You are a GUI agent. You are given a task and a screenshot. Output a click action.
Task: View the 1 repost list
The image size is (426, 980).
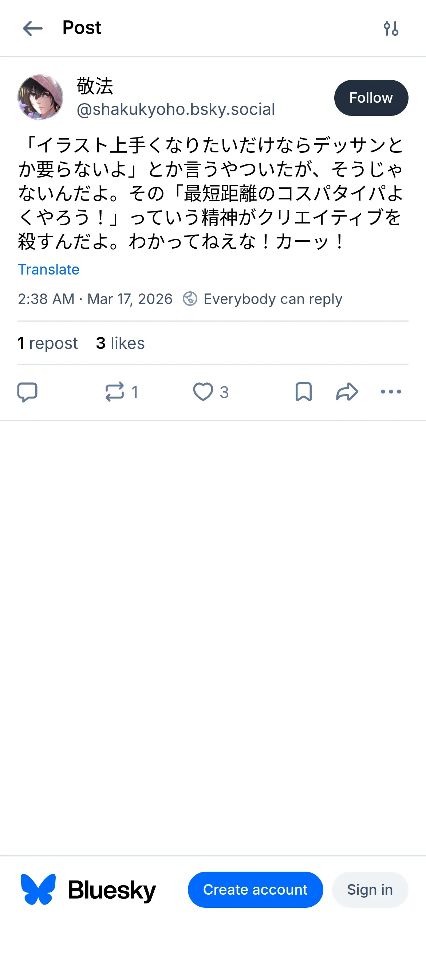[x=48, y=343]
